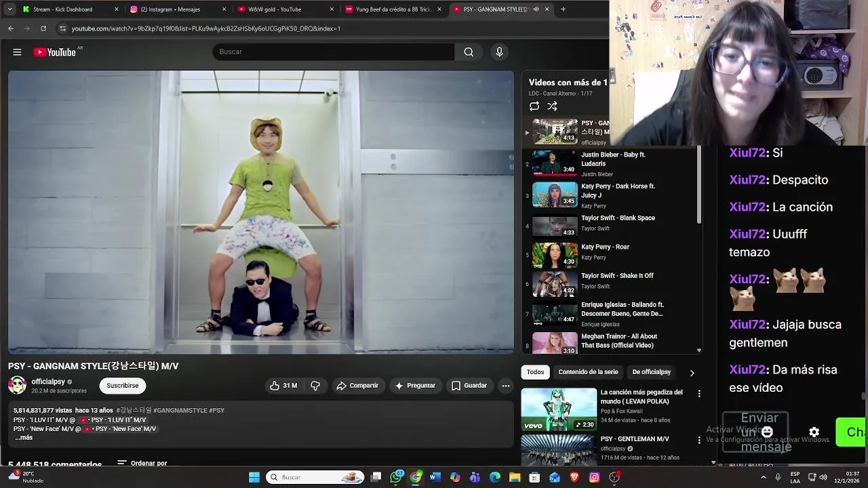
Task: Open the YouTube guide hamburger menu
Action: click(17, 52)
